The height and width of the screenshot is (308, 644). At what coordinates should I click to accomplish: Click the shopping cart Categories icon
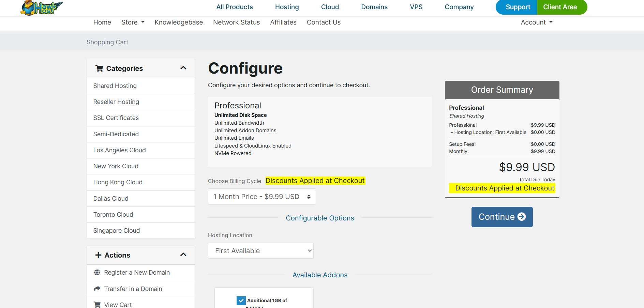(99, 68)
